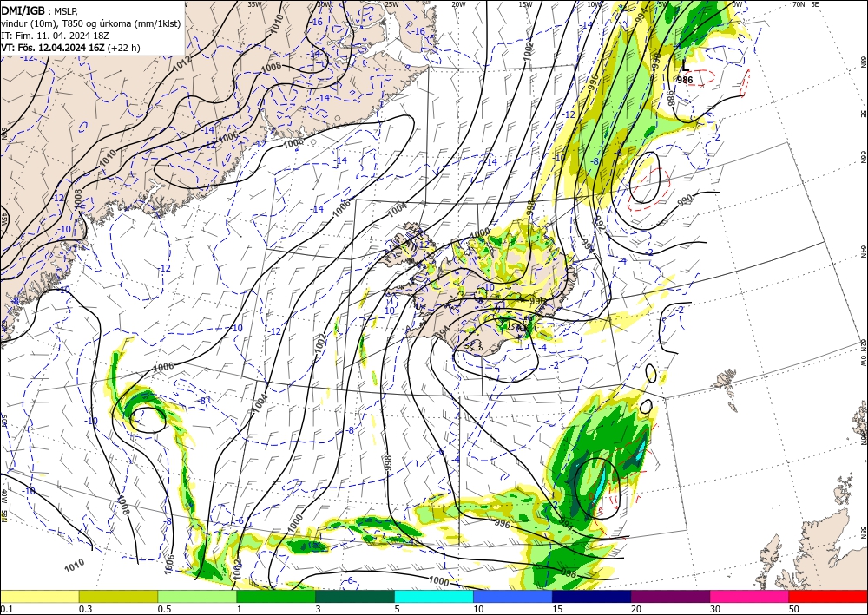Pick the blue 10–15 mm legend swatch
Viewport: 868px width, 615px height.
[x=513, y=597]
